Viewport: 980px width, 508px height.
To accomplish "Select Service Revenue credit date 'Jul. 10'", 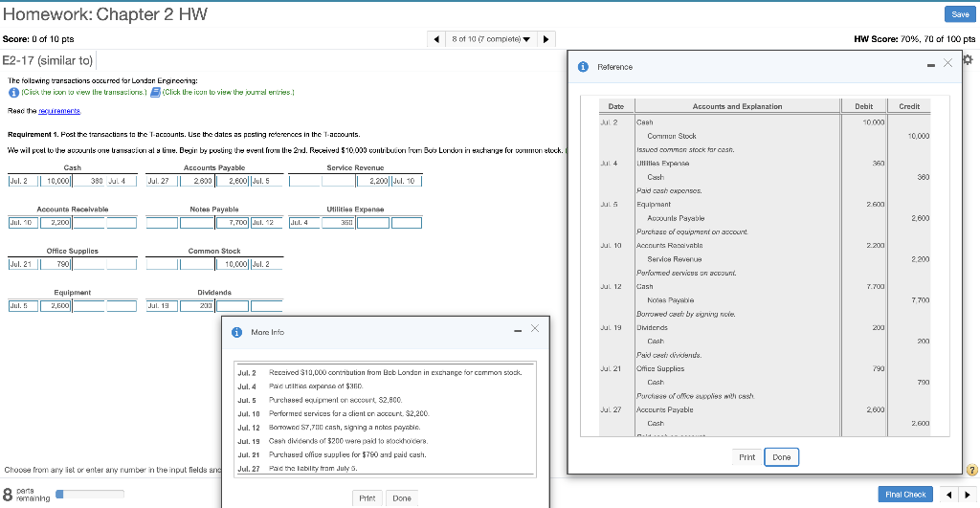I will click(406, 181).
